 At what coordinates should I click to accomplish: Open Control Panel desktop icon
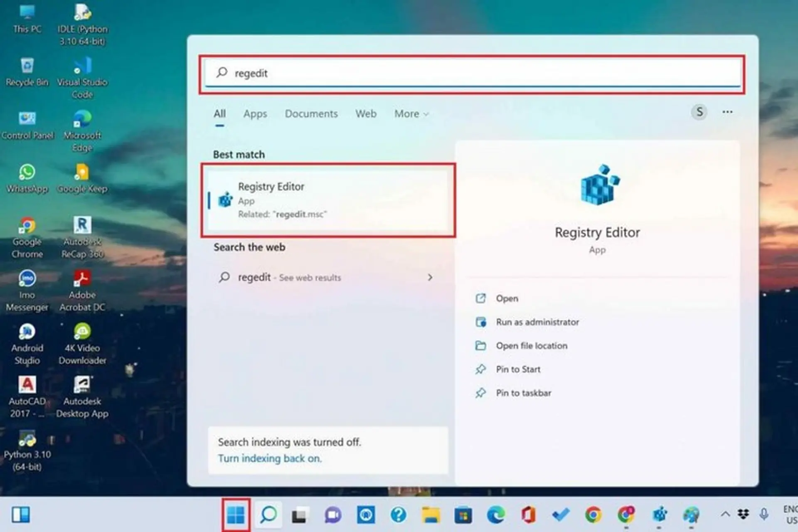27,125
